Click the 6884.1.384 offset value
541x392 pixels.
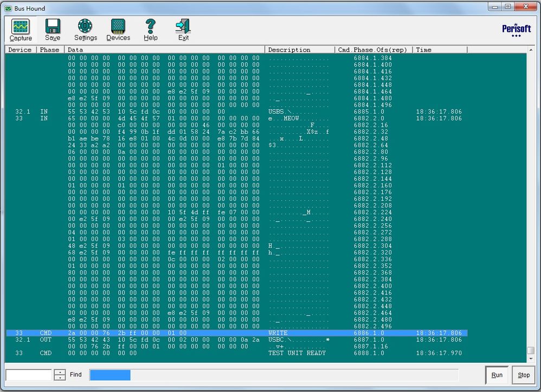click(x=372, y=58)
